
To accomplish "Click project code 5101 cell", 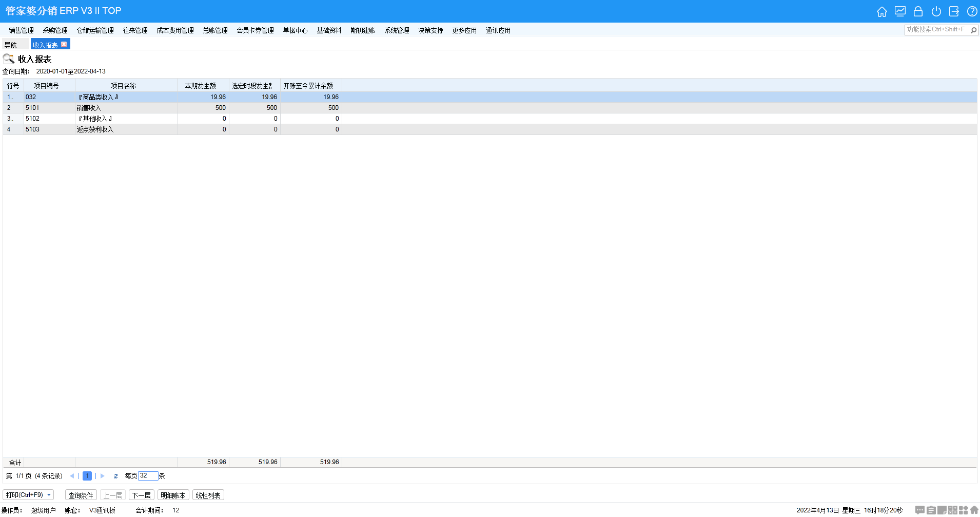I will point(49,108).
